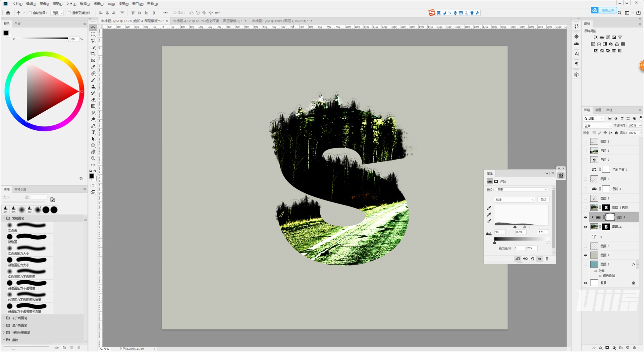The height and width of the screenshot is (352, 644).
Task: Filter layers by type layers using T icon
Action: click(x=622, y=118)
